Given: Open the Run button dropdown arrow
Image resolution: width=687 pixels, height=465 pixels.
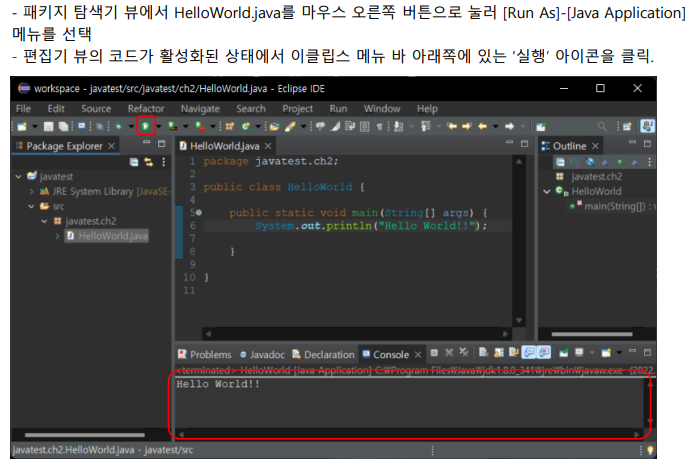Looking at the screenshot, I should 159,127.
